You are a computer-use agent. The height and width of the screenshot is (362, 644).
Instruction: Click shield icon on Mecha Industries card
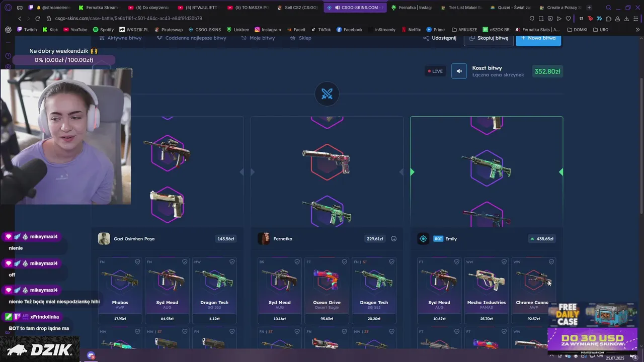coord(504,262)
